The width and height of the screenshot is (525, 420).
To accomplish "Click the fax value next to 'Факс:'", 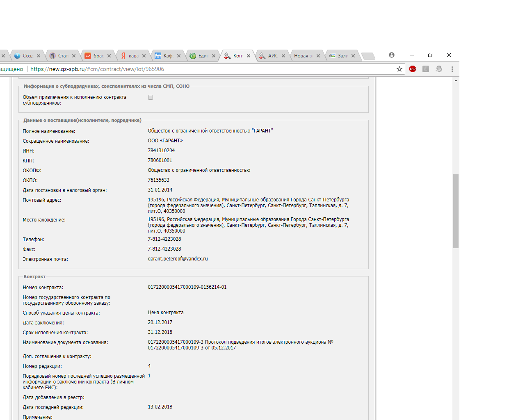I will [164, 249].
